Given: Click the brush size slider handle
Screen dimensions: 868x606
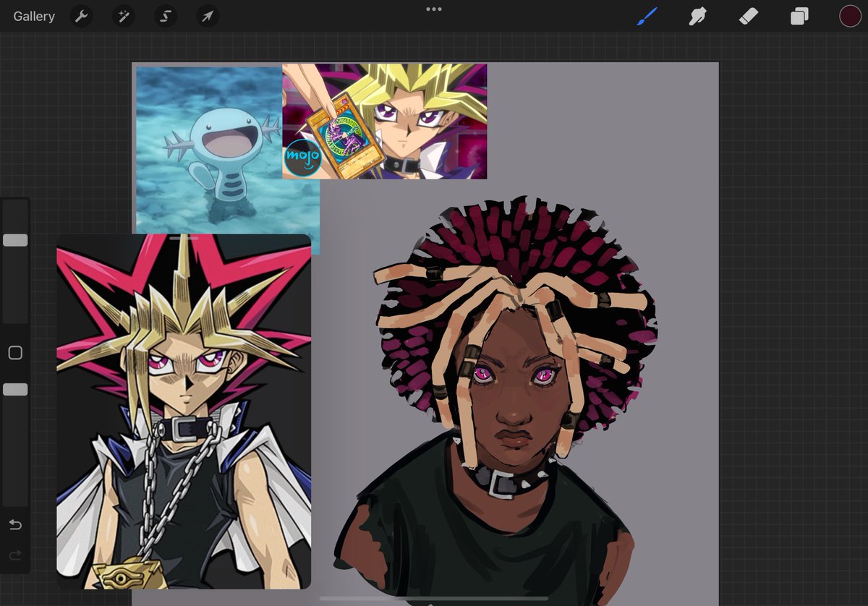Looking at the screenshot, I should (15, 240).
